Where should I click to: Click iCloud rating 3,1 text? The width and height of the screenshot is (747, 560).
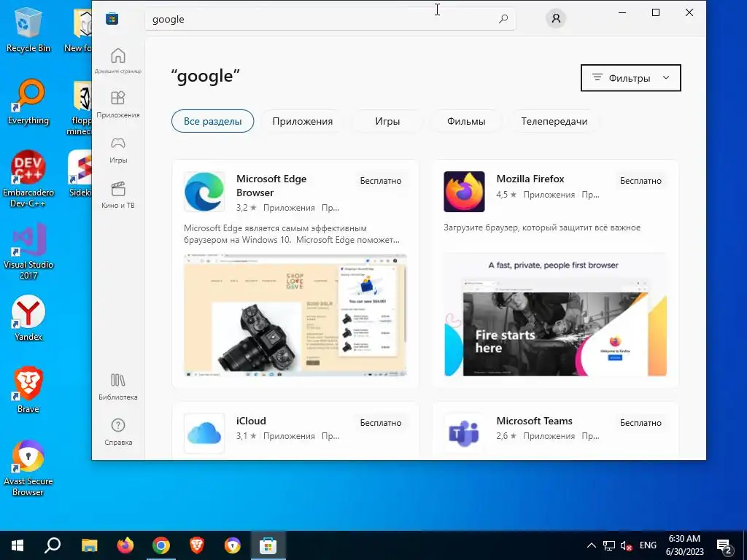pyautogui.click(x=247, y=436)
